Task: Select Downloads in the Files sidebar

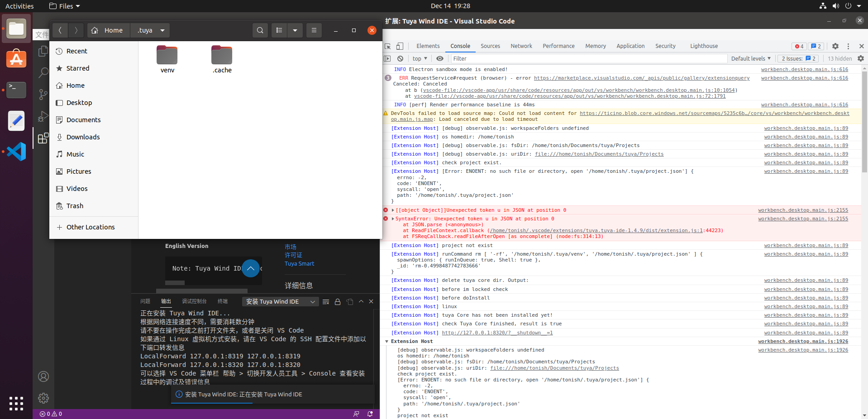Action: (94, 137)
